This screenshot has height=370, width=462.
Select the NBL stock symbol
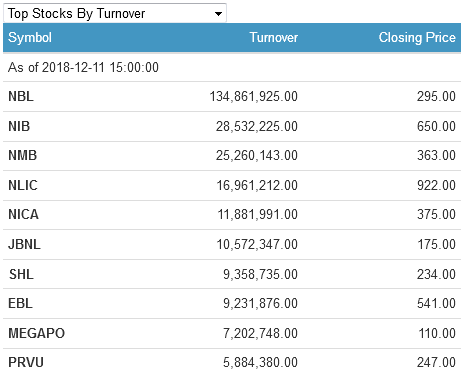tap(21, 97)
